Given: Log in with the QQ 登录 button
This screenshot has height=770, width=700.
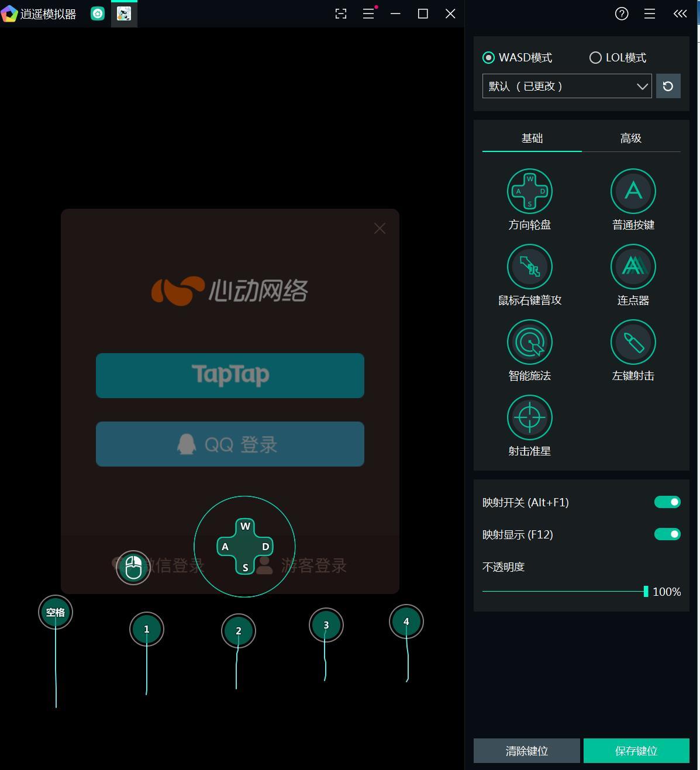Looking at the screenshot, I should click(230, 444).
